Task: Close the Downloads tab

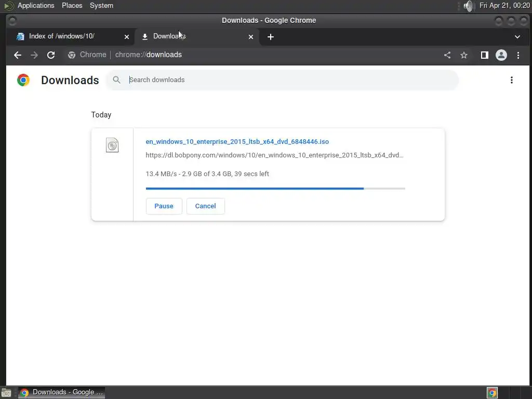Action: pos(251,37)
